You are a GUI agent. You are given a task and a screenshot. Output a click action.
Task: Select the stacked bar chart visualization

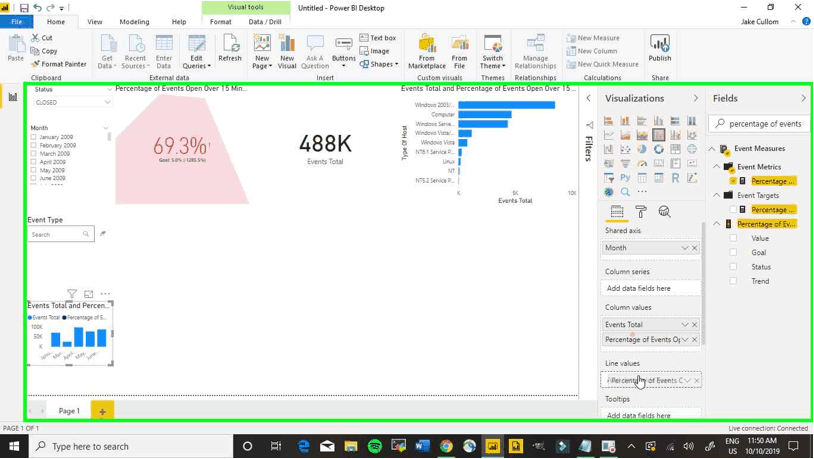pos(608,121)
